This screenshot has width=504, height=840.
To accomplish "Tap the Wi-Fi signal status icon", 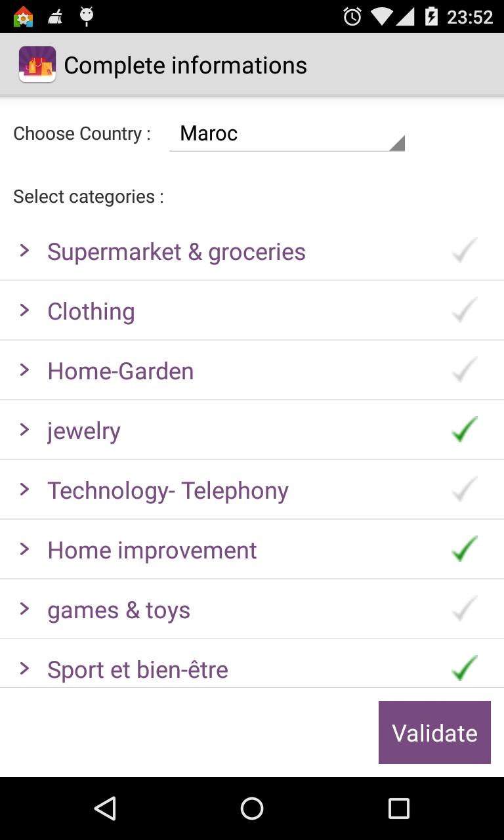I will pyautogui.click(x=381, y=16).
